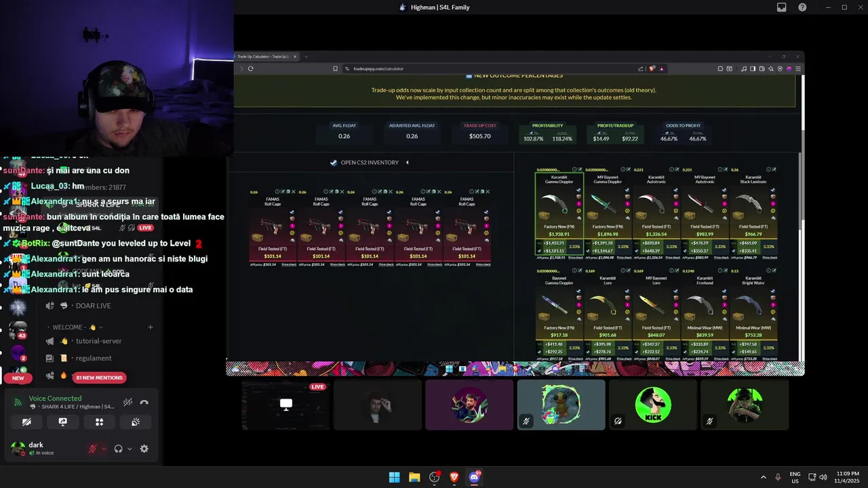
Task: Click the PROFITABILITY stats box
Action: 547,132
